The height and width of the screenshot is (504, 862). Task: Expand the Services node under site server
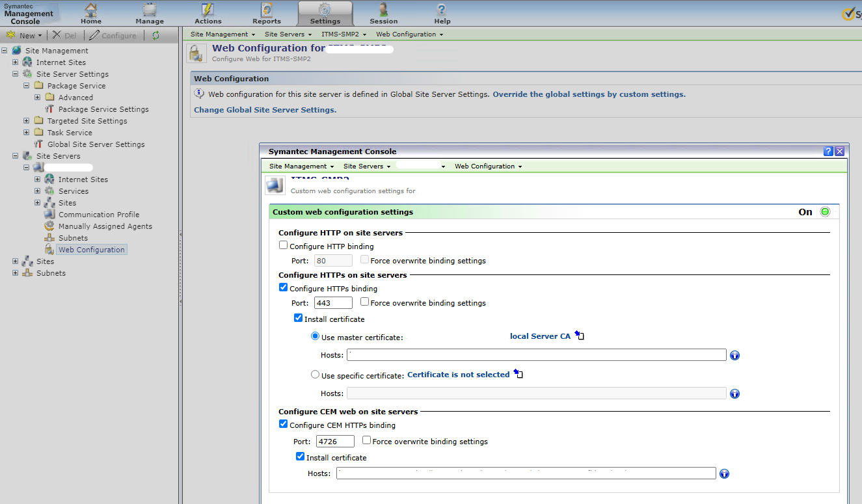(38, 191)
